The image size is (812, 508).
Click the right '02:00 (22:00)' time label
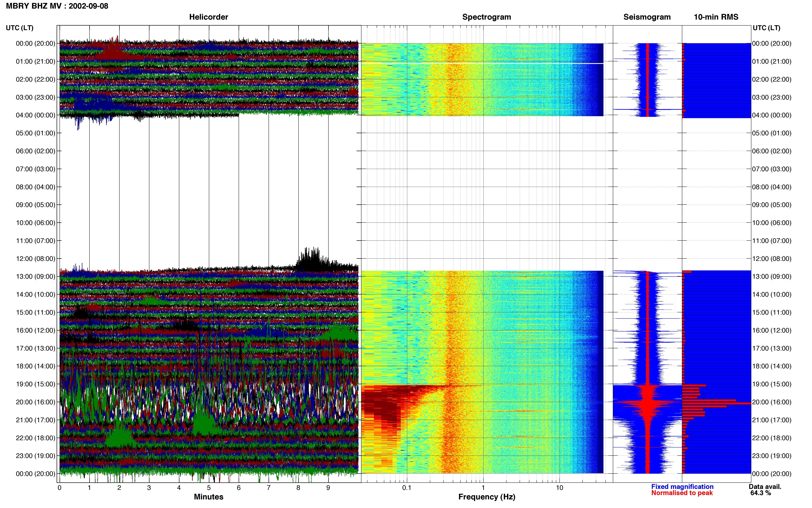coord(772,79)
